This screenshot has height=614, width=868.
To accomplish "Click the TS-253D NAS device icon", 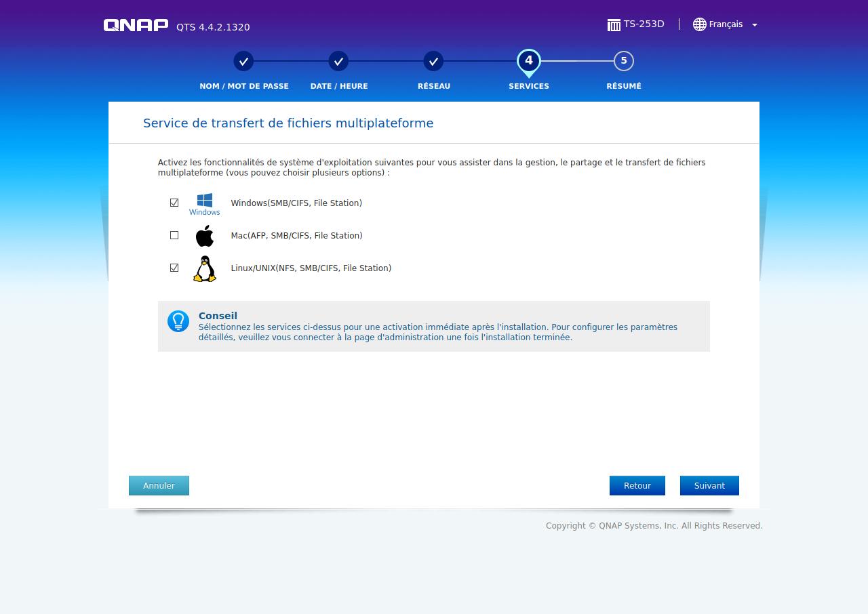I will click(614, 25).
